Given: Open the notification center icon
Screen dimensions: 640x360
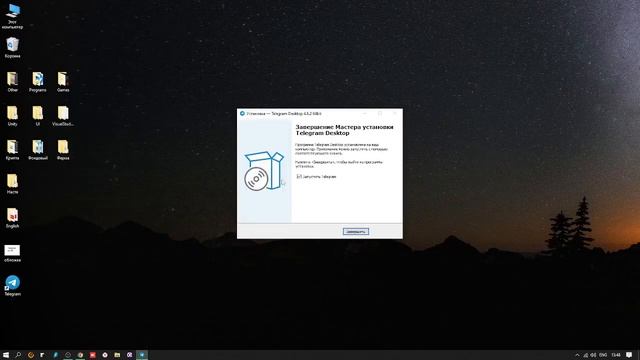Looking at the screenshot, I should click(629, 355).
